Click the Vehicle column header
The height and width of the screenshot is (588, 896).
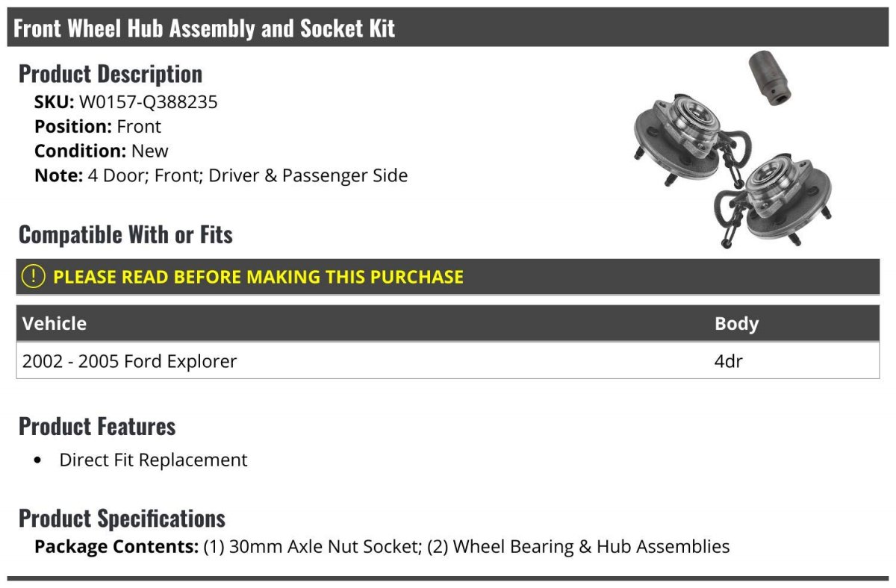pos(55,324)
